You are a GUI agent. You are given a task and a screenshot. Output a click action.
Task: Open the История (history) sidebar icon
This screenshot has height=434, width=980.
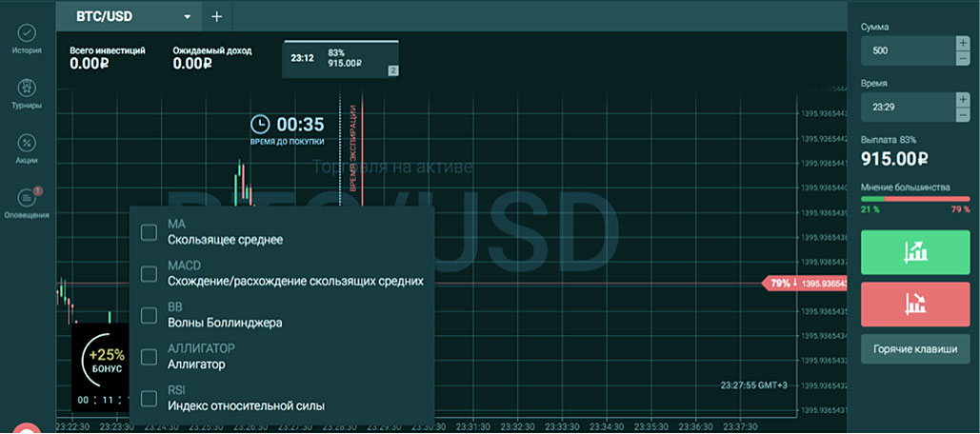pos(27,33)
